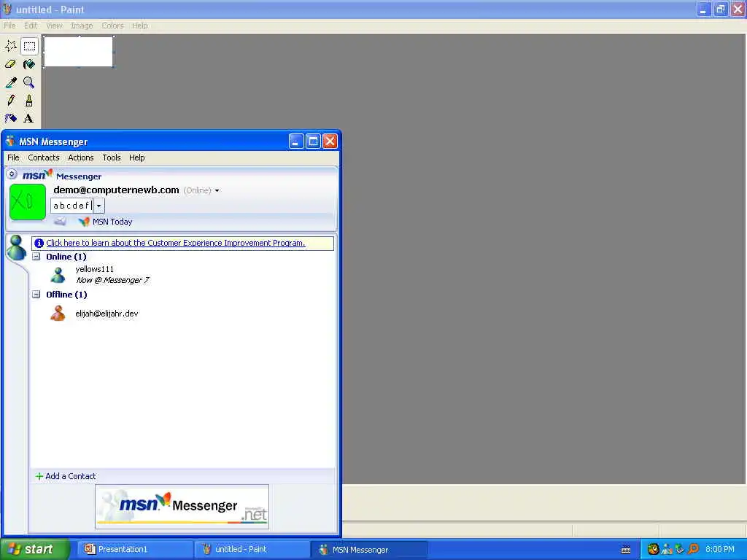Open MSN Today
747x560 pixels.
[105, 222]
